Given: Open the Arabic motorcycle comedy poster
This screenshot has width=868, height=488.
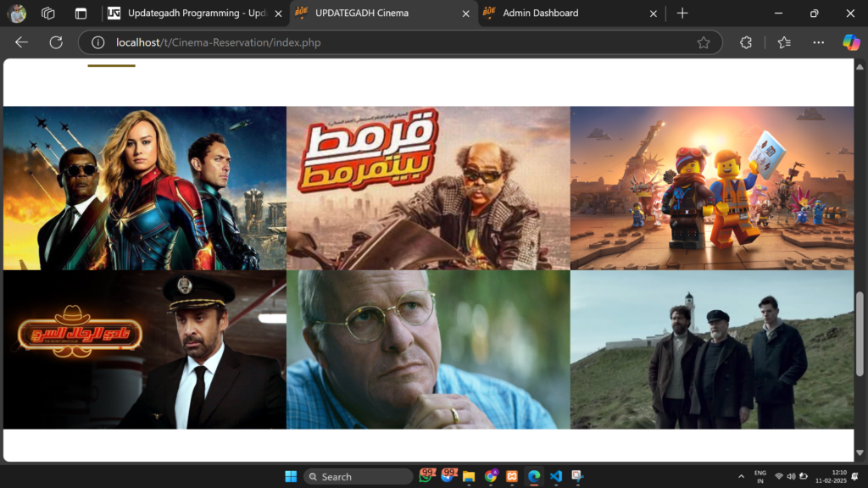Looking at the screenshot, I should point(428,188).
